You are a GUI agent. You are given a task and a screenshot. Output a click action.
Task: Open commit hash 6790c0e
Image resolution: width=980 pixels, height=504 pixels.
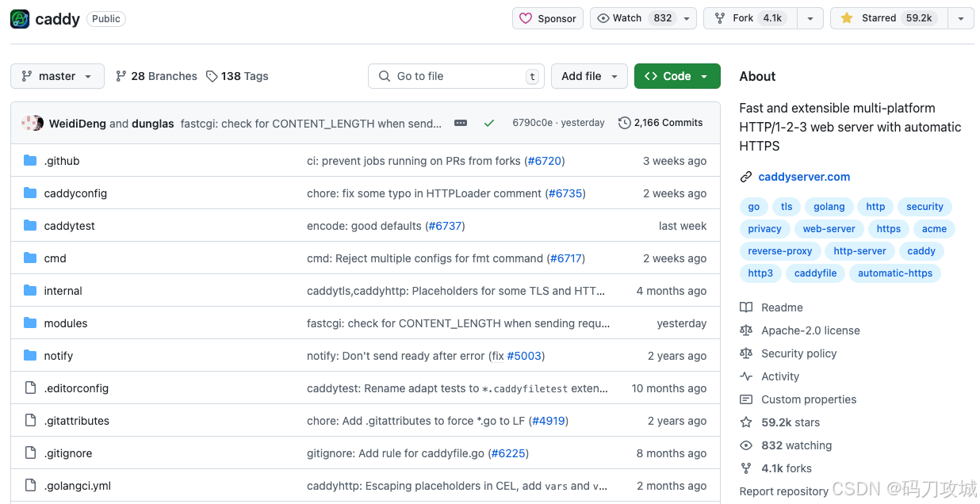tap(533, 123)
